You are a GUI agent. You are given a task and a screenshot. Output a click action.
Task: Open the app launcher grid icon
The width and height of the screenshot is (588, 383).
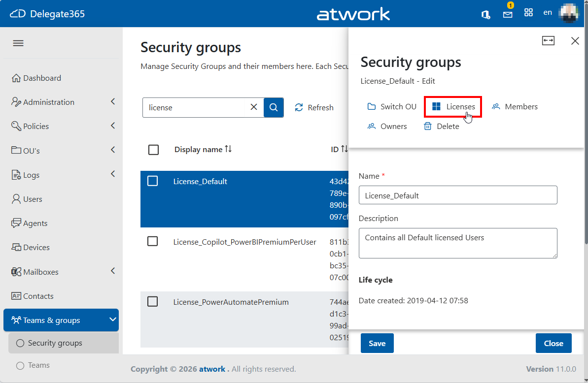pos(528,13)
